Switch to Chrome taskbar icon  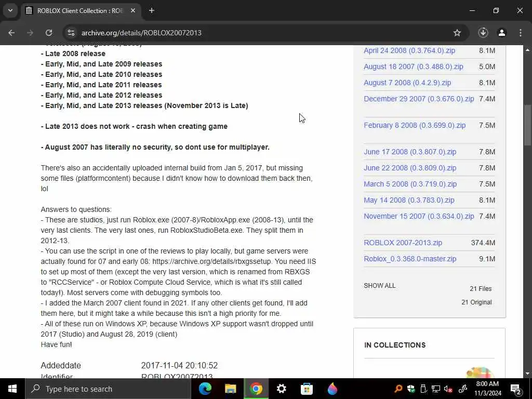(x=256, y=389)
